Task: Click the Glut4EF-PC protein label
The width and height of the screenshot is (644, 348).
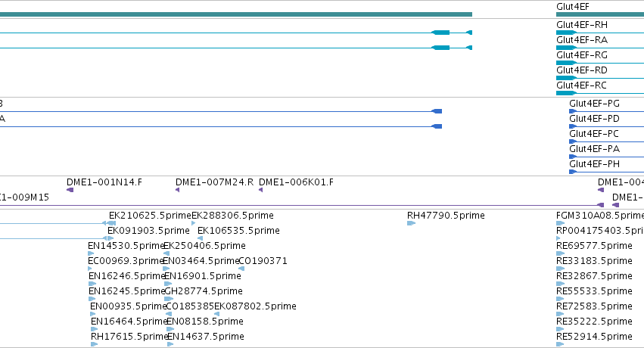Action: click(x=594, y=134)
